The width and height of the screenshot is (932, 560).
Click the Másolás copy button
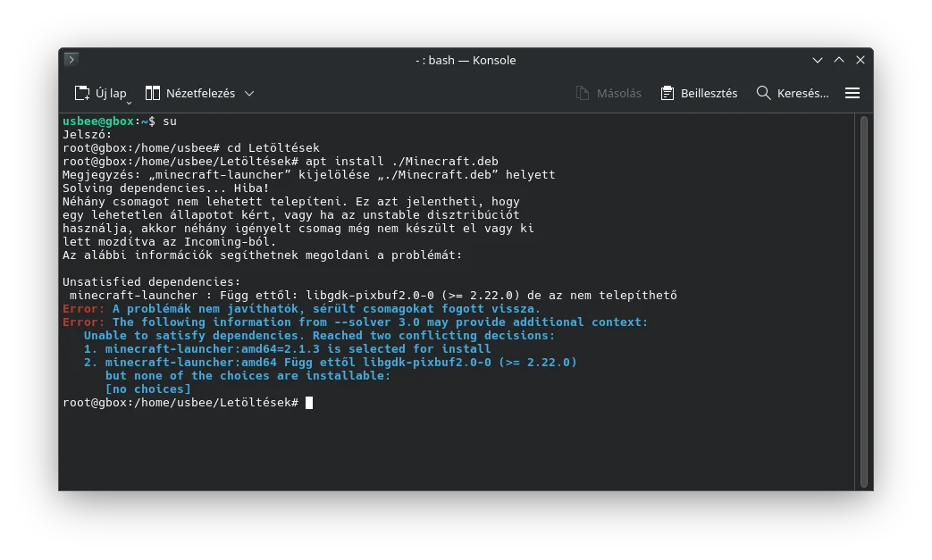pos(609,93)
